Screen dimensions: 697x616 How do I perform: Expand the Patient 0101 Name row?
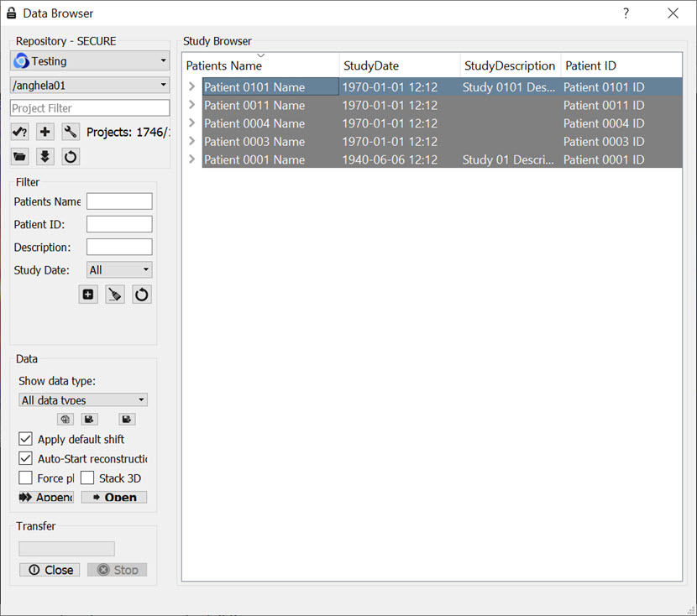[x=192, y=87]
